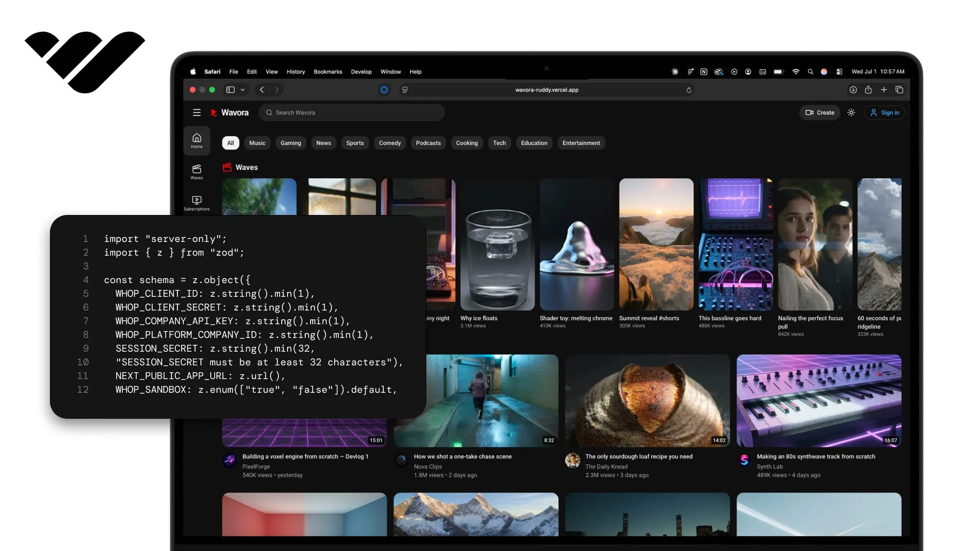Click the Create video button
The width and height of the screenshot is (980, 551).
click(x=820, y=113)
